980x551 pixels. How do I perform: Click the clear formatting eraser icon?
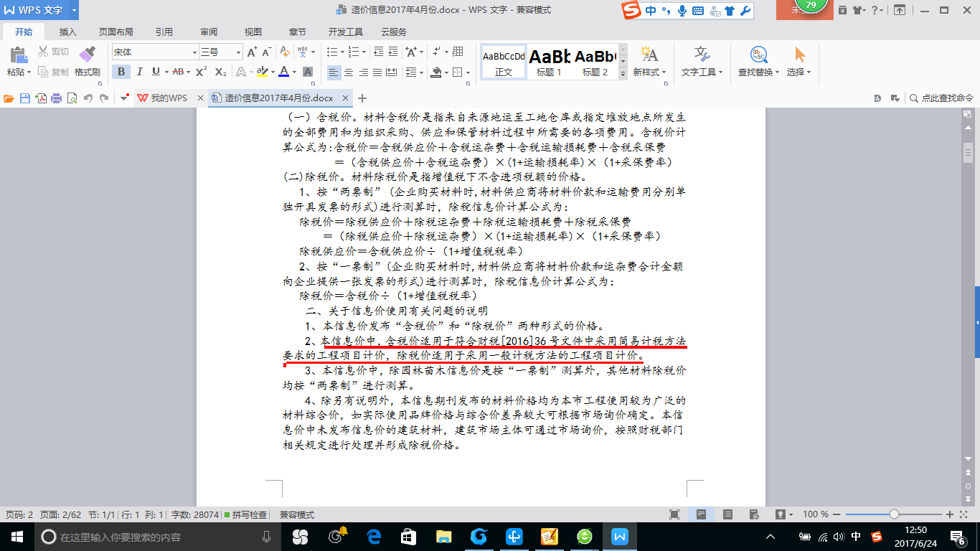tap(285, 52)
